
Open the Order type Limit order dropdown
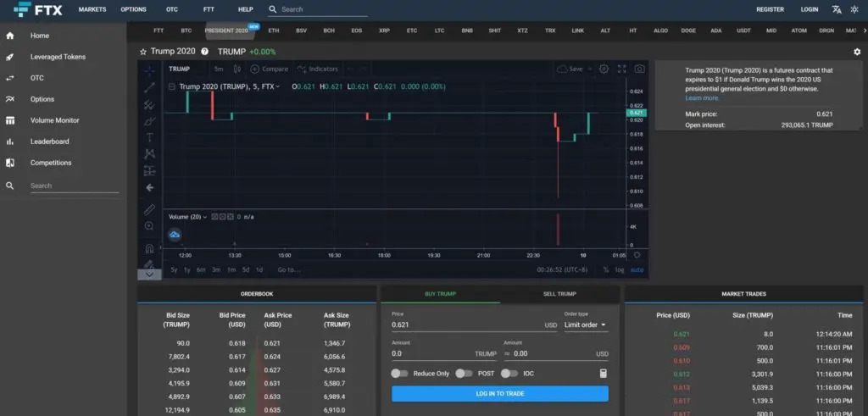(x=586, y=324)
